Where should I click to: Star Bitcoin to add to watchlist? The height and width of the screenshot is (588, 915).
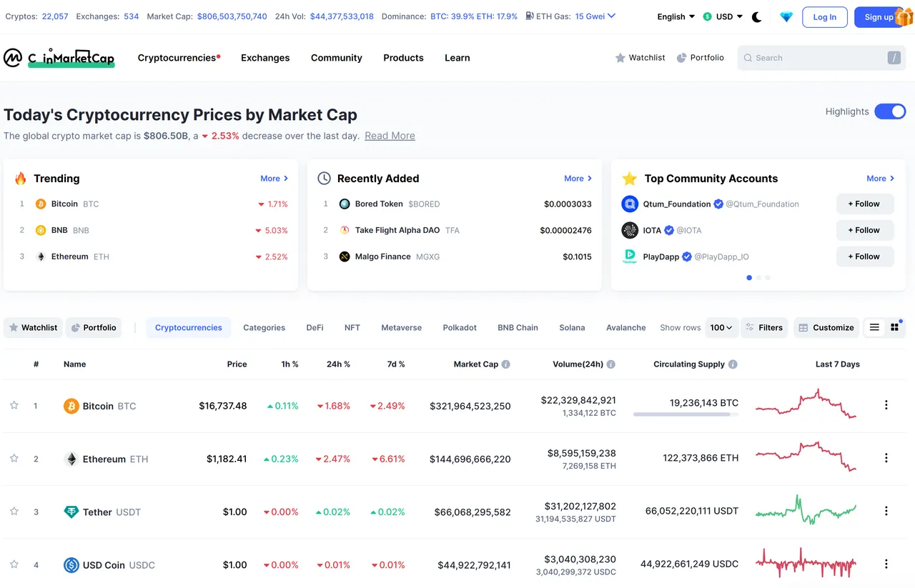coord(14,405)
